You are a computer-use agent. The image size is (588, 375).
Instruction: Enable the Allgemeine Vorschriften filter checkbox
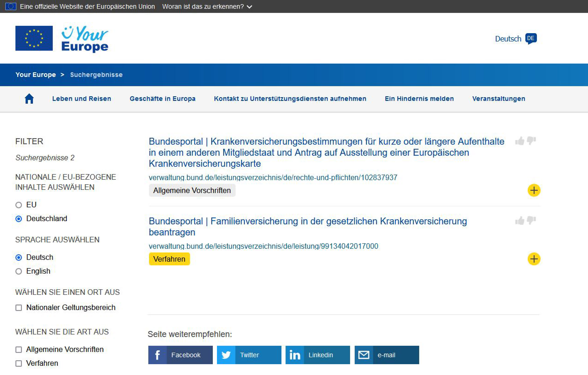pyautogui.click(x=19, y=350)
